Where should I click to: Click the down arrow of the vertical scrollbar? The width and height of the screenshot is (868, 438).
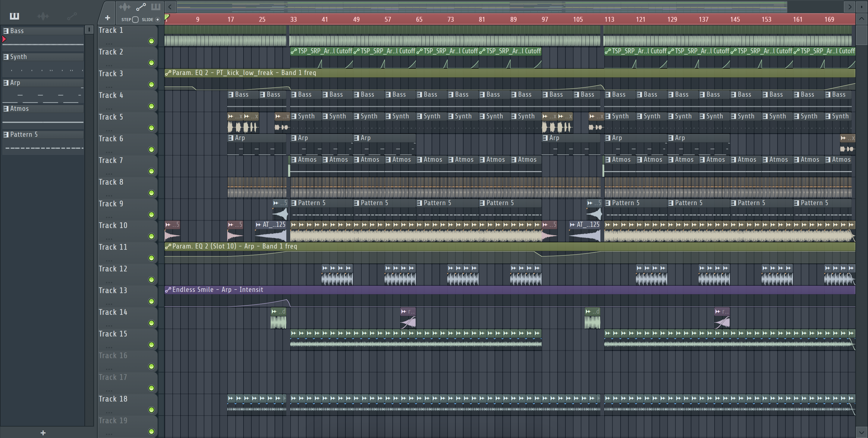coord(862,432)
